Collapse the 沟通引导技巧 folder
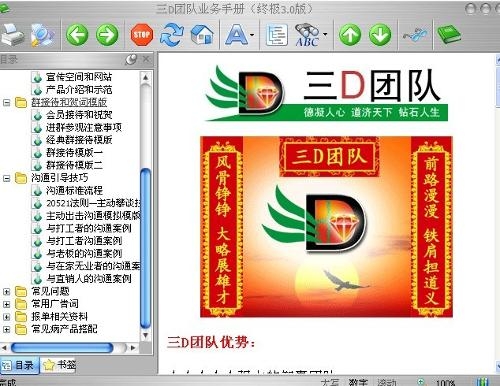The height and width of the screenshot is (386, 500). click(x=6, y=178)
